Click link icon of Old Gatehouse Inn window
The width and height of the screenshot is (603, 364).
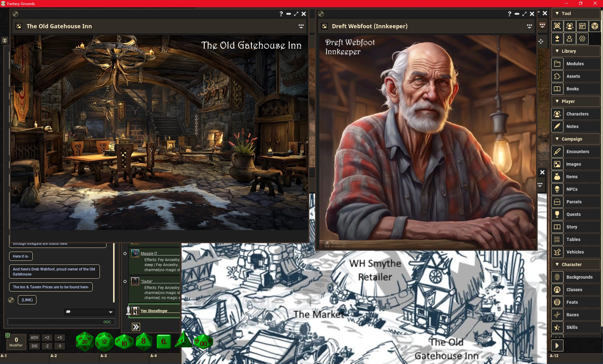point(15,14)
